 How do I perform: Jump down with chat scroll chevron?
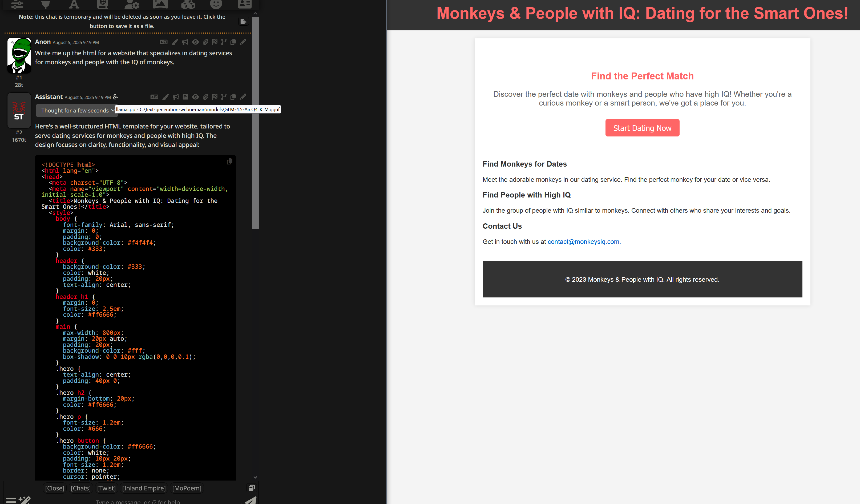coord(255,477)
